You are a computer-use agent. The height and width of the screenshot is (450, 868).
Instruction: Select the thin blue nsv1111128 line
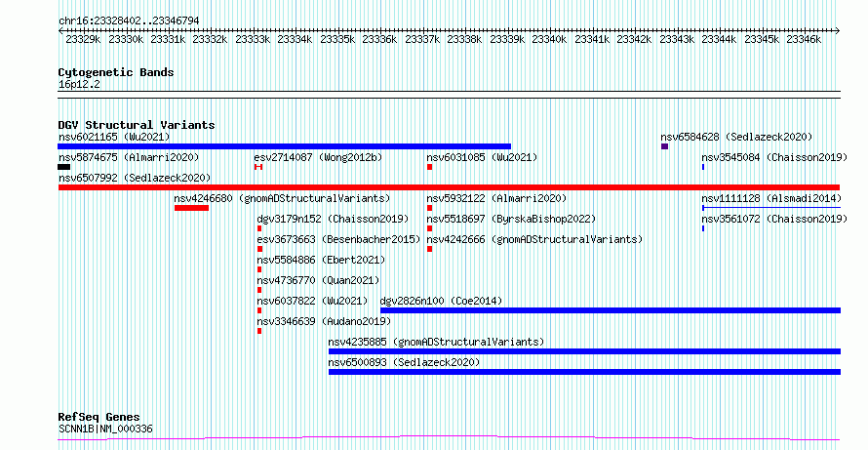[771, 208]
